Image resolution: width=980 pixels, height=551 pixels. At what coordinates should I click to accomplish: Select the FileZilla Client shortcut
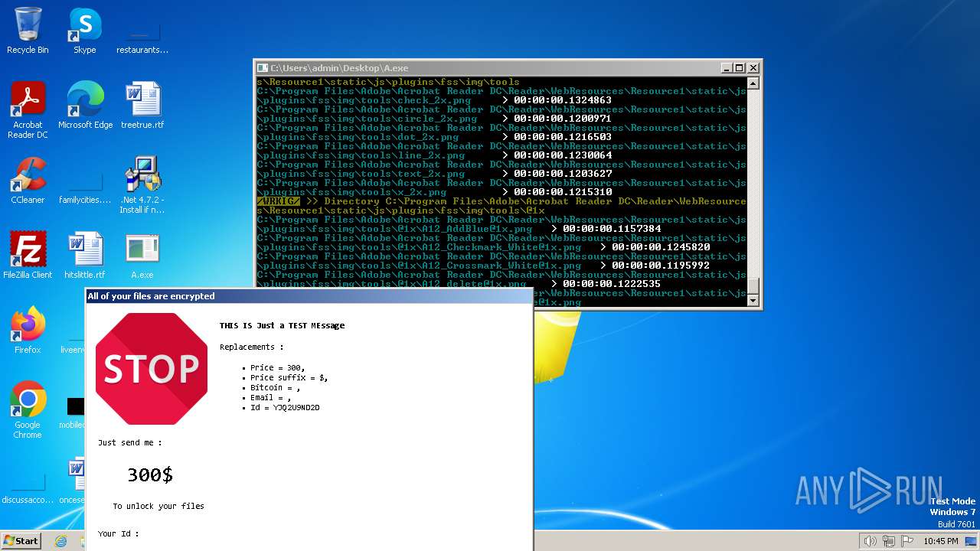click(x=28, y=256)
